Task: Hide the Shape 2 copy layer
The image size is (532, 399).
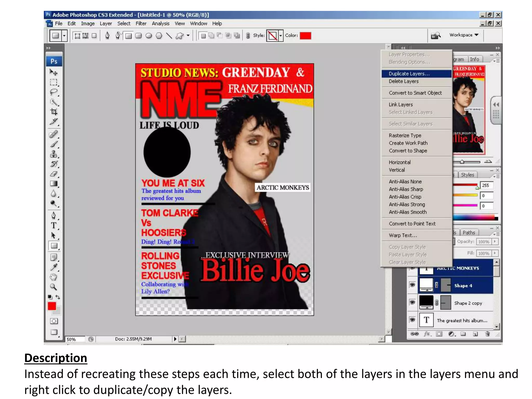Action: [x=412, y=302]
